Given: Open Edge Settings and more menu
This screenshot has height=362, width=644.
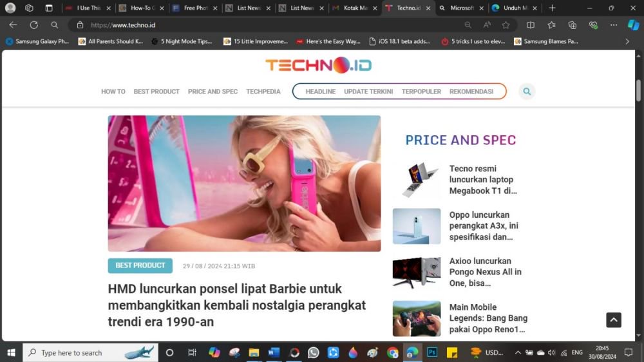Looking at the screenshot, I should [614, 25].
